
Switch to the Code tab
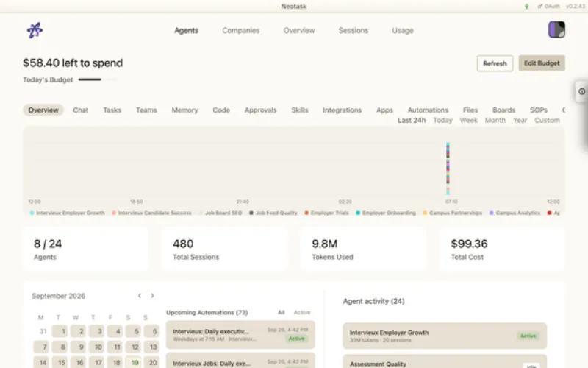click(221, 110)
